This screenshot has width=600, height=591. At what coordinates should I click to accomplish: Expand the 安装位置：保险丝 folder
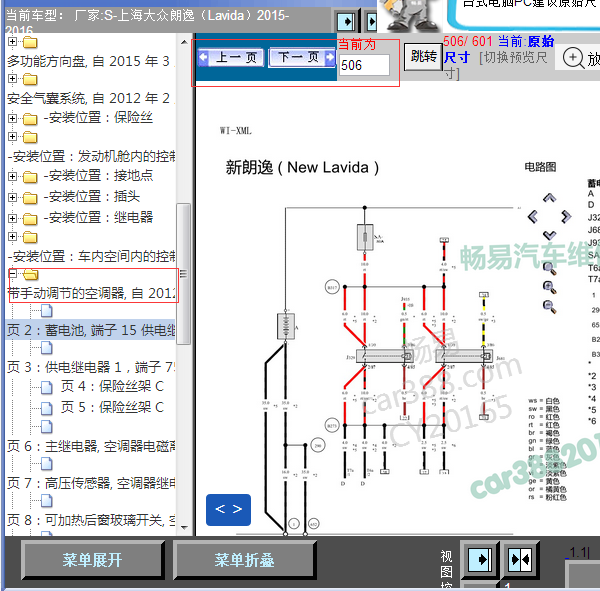coord(12,118)
